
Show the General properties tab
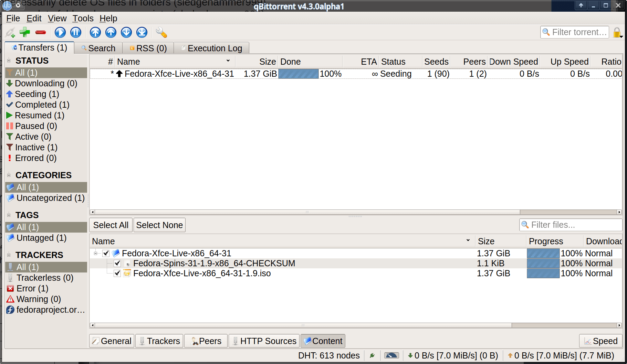point(112,341)
